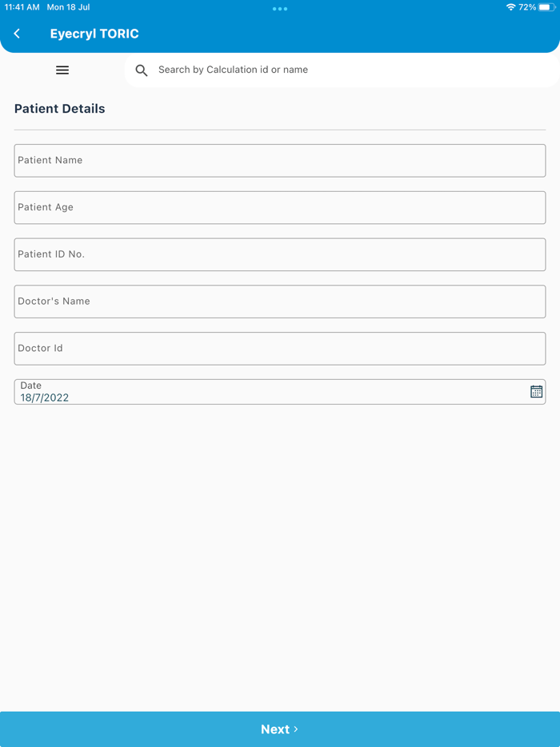The height and width of the screenshot is (747, 560).
Task: Open the calendar date picker icon
Action: (x=536, y=391)
